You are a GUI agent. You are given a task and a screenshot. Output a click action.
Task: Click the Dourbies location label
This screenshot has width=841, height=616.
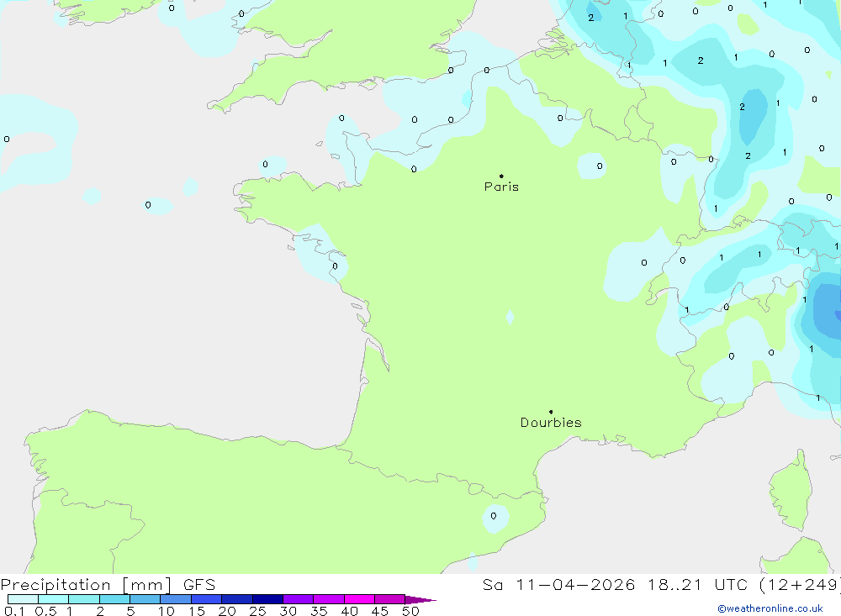click(551, 423)
